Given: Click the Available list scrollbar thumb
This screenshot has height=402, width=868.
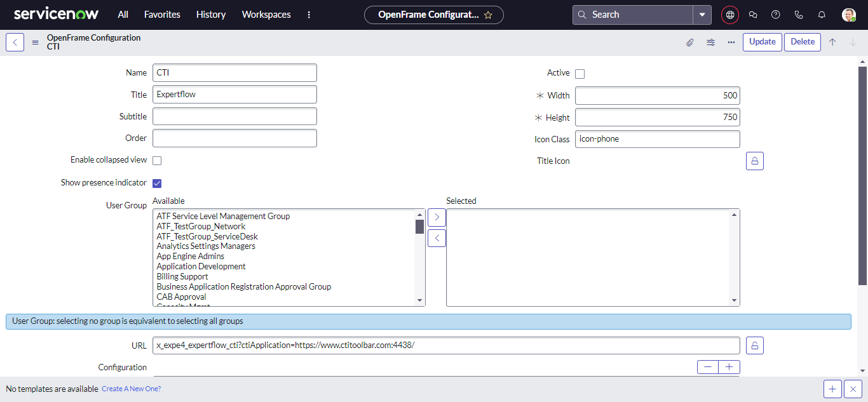Looking at the screenshot, I should 419,227.
